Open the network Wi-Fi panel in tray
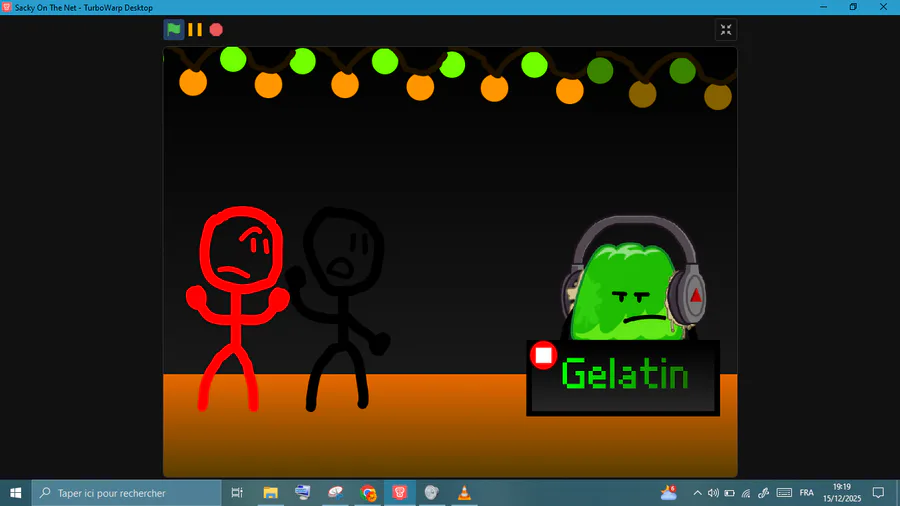900x506 pixels. [x=746, y=493]
